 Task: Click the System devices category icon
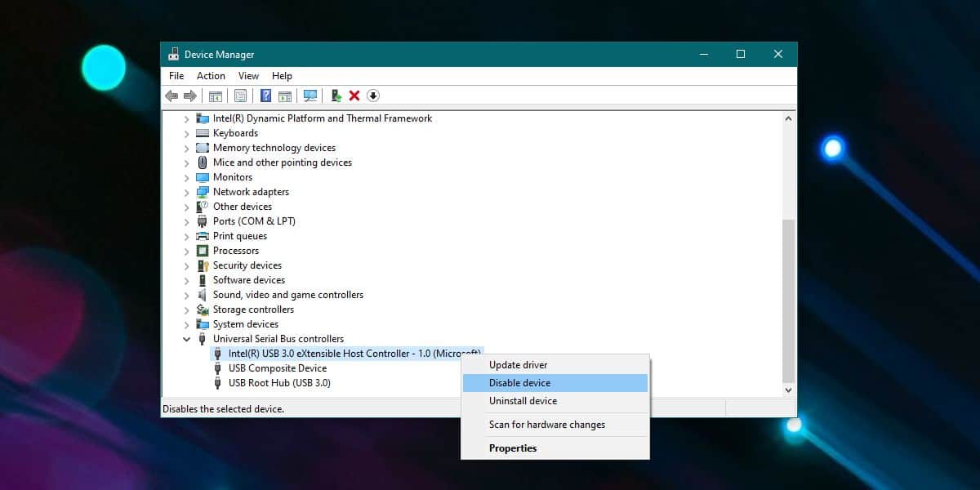[x=203, y=324]
